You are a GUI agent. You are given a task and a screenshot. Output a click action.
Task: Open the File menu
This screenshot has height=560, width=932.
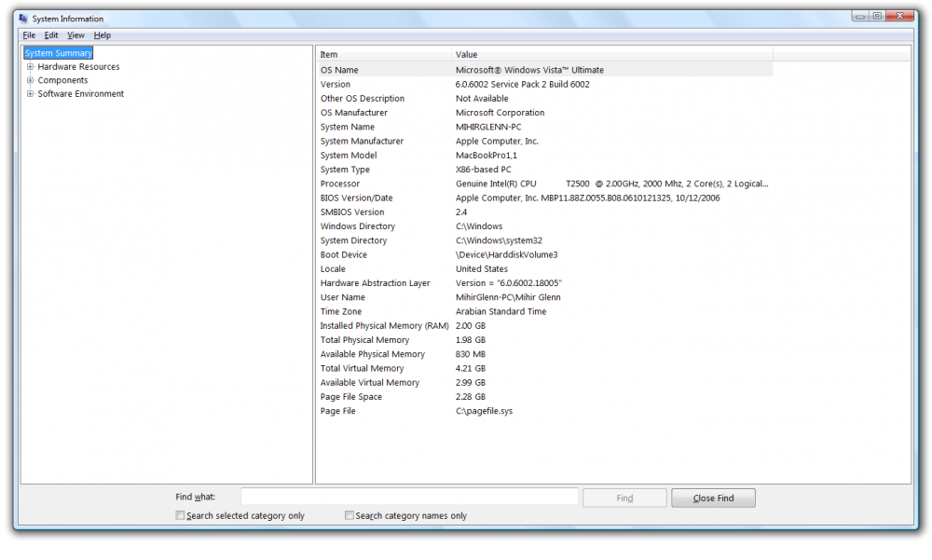29,35
